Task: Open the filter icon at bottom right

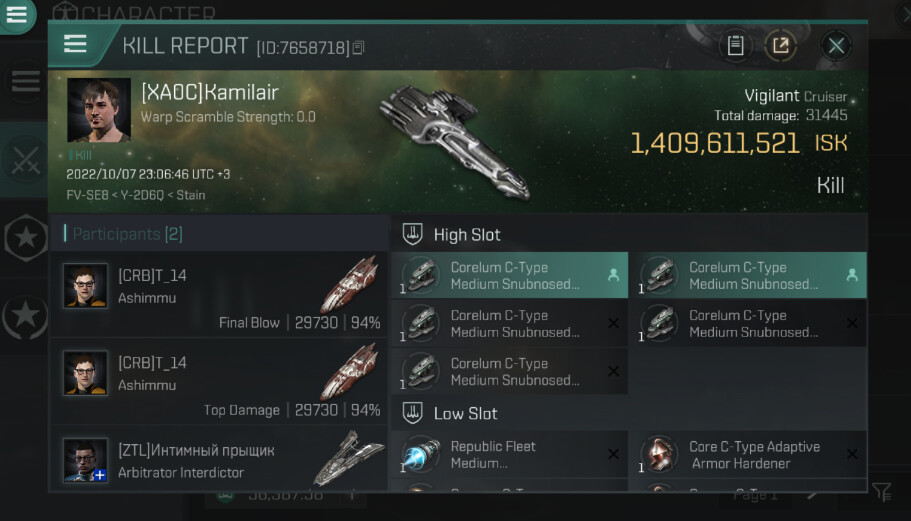Action: (x=881, y=491)
